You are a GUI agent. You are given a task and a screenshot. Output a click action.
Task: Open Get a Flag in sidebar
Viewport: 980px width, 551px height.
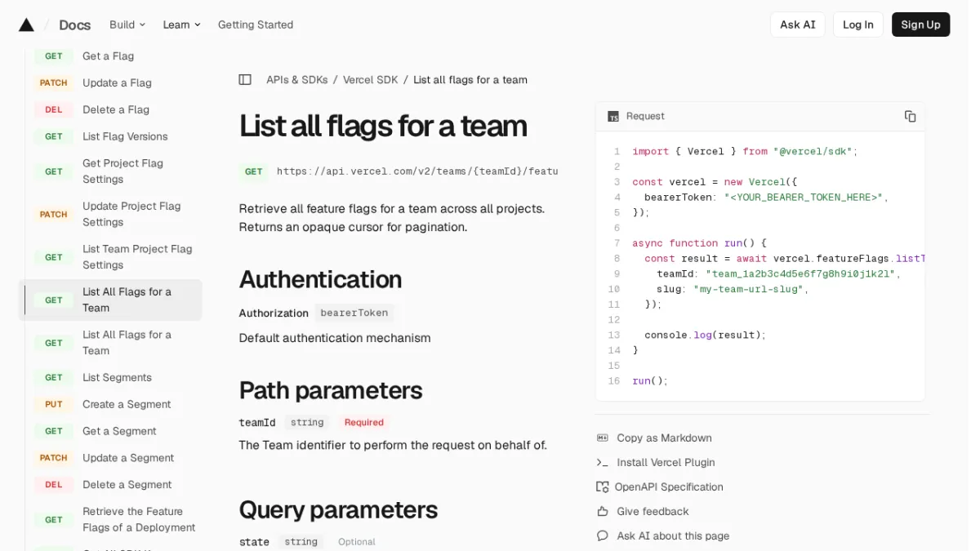coord(110,56)
